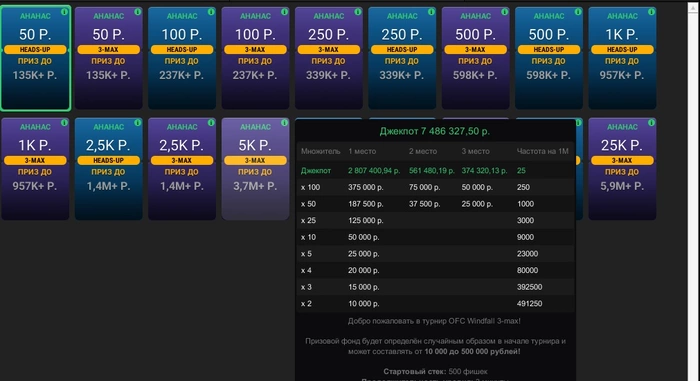
Task: Click info icon on 250 P. 3-Max card
Action: click(x=358, y=12)
